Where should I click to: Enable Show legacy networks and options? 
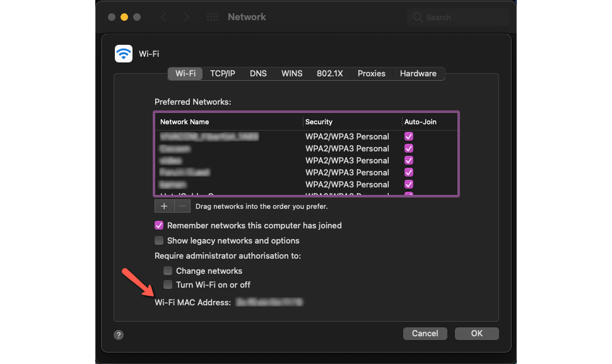[x=159, y=240]
